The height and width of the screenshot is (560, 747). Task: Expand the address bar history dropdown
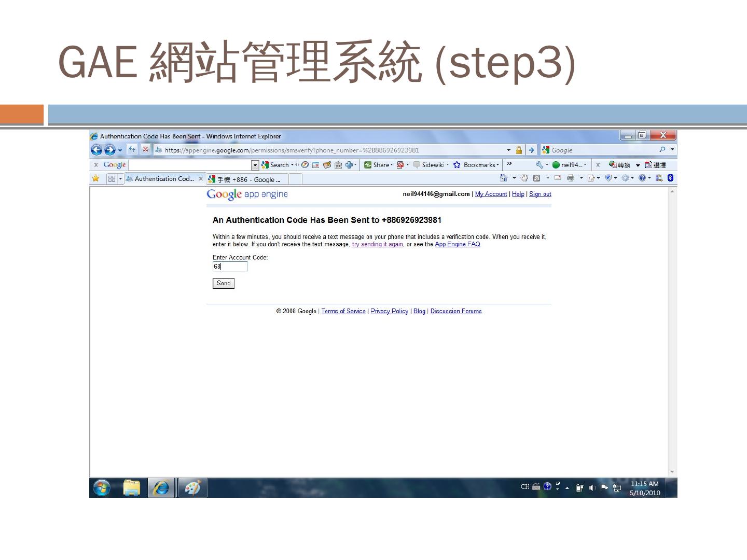pyautogui.click(x=508, y=150)
